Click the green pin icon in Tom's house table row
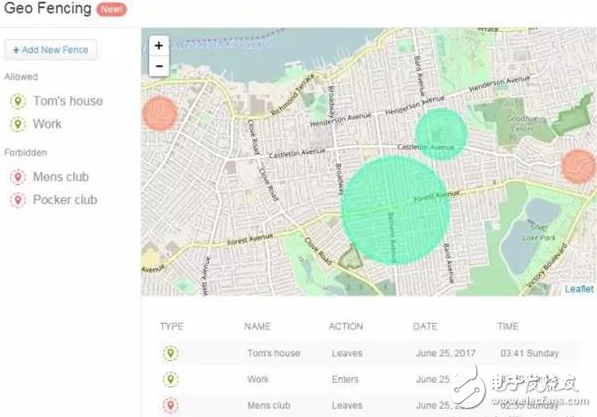597x417 pixels. [171, 353]
